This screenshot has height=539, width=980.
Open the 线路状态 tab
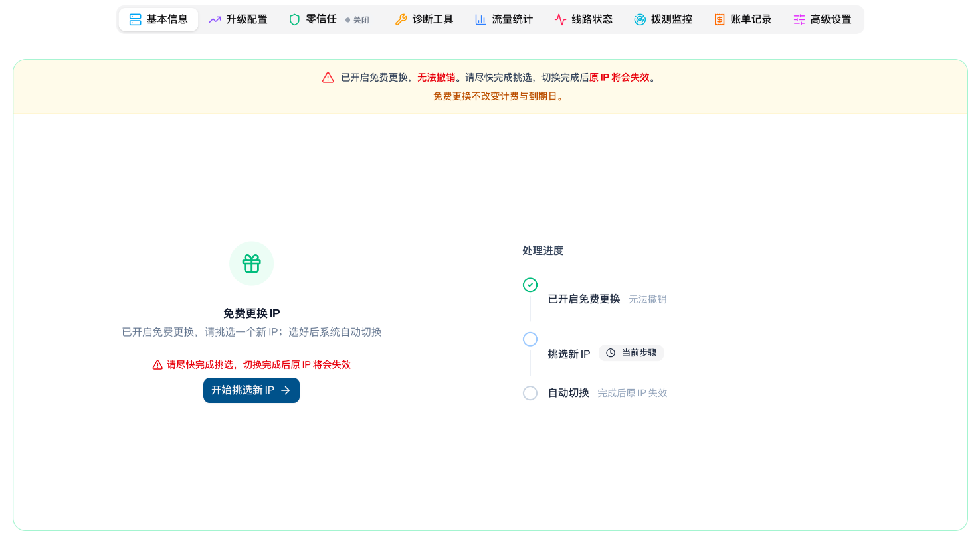pos(583,19)
